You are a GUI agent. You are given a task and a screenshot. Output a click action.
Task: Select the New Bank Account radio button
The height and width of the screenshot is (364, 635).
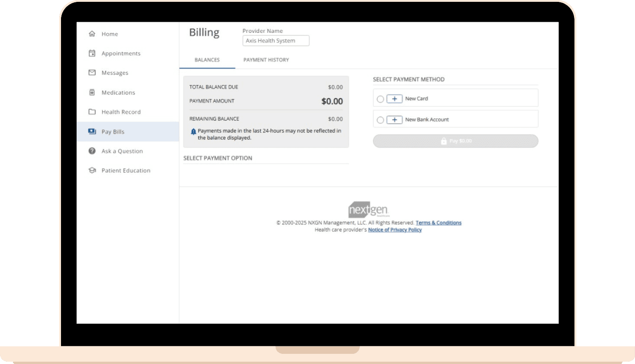[380, 120]
